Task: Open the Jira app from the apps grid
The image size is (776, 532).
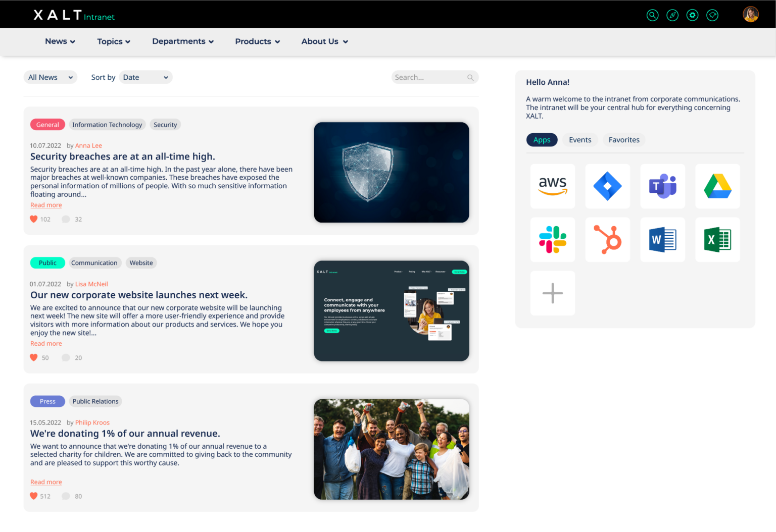Action: coord(607,186)
